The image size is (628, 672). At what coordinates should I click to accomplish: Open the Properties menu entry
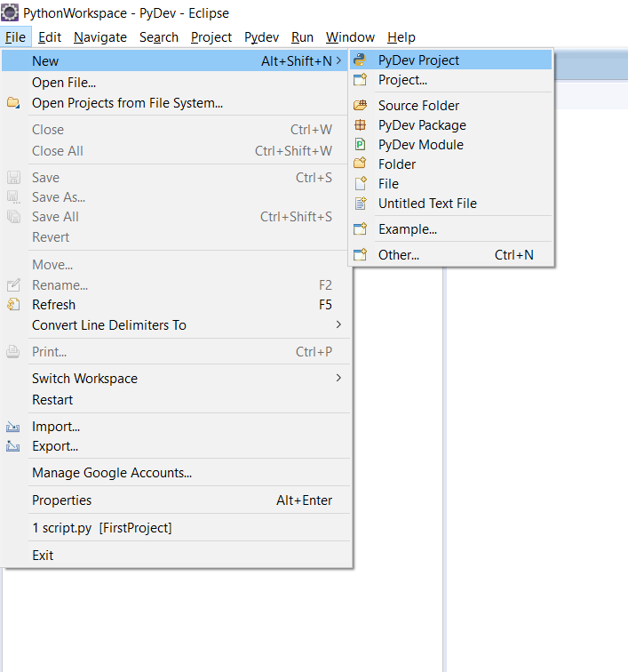(61, 500)
